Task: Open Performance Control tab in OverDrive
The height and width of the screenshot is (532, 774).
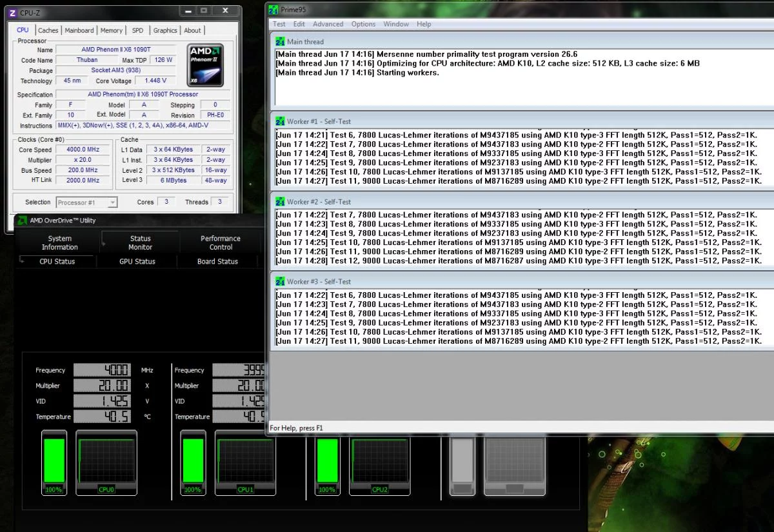Action: (221, 243)
